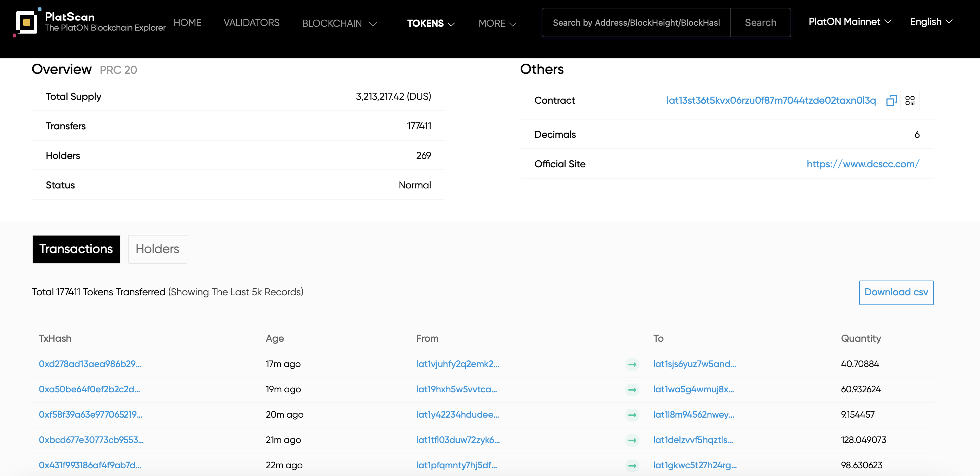Screen dimensions: 980x476
Task: Select the quantity 60.932624
Action: pos(861,389)
